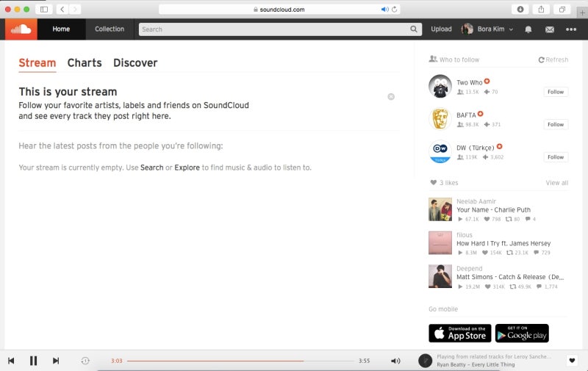Select the Stream tab
This screenshot has height=371, width=588.
(x=37, y=63)
